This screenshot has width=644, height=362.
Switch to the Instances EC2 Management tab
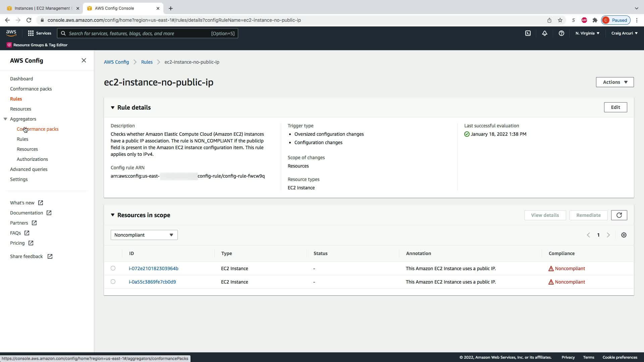click(42, 8)
